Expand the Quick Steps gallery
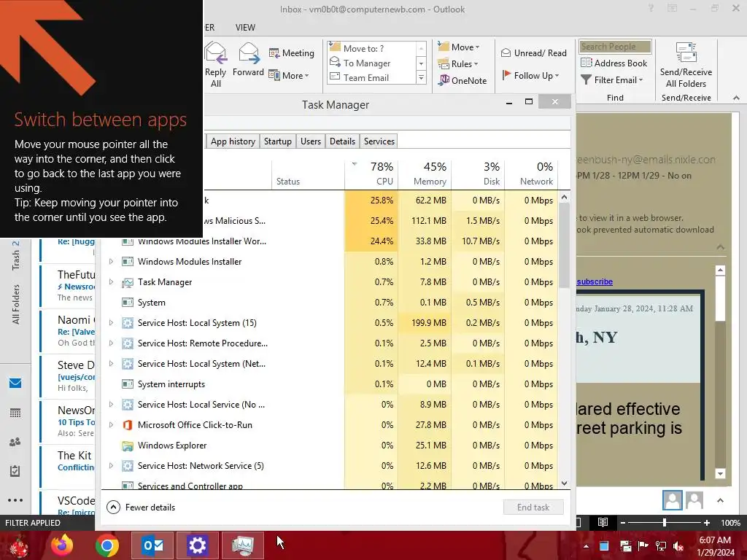Viewport: 747px width, 560px height. pyautogui.click(x=421, y=77)
